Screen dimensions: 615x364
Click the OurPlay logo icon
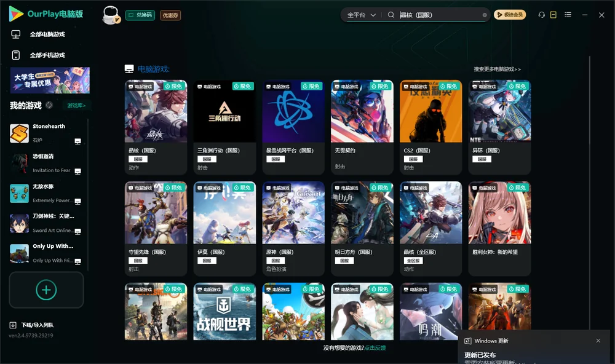point(16,14)
